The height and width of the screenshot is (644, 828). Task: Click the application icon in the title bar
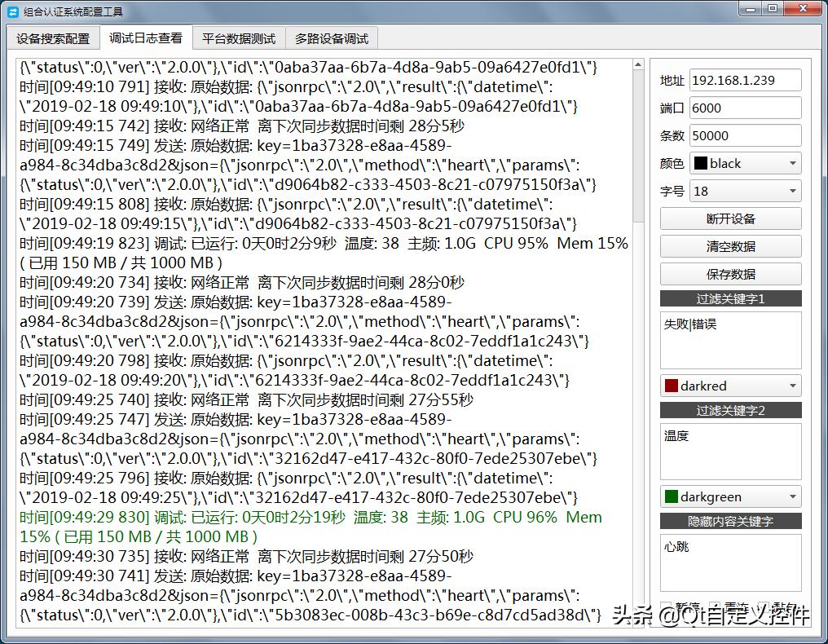(11, 10)
